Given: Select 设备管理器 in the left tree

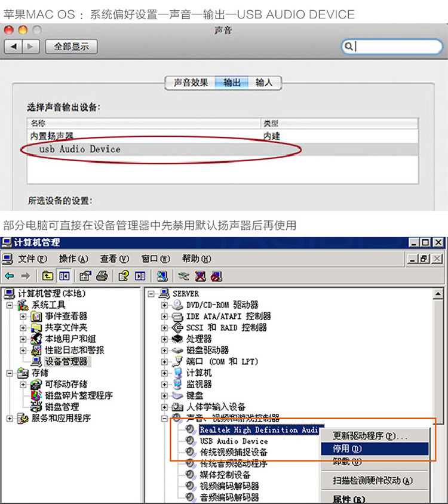Looking at the screenshot, I should tap(66, 362).
